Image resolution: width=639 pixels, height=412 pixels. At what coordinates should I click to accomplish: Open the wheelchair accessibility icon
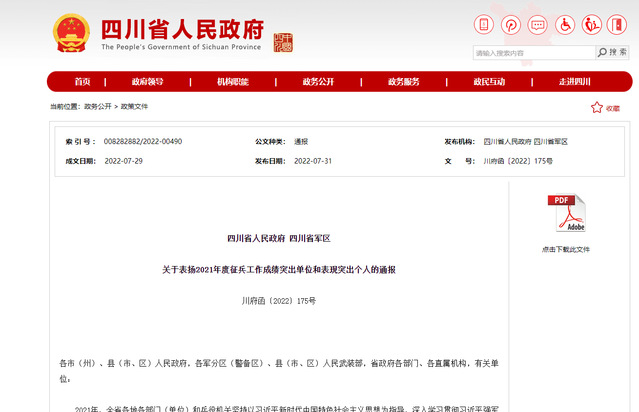click(565, 24)
